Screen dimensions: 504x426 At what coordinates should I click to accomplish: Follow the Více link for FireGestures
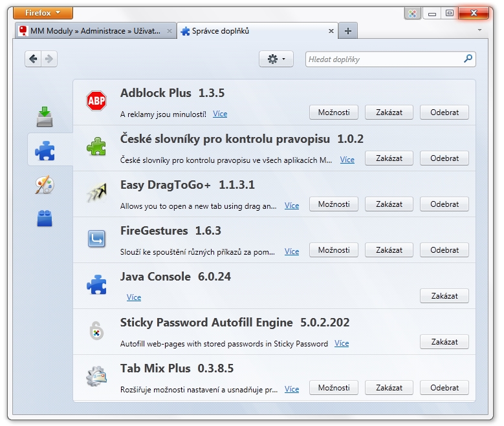[x=292, y=252]
